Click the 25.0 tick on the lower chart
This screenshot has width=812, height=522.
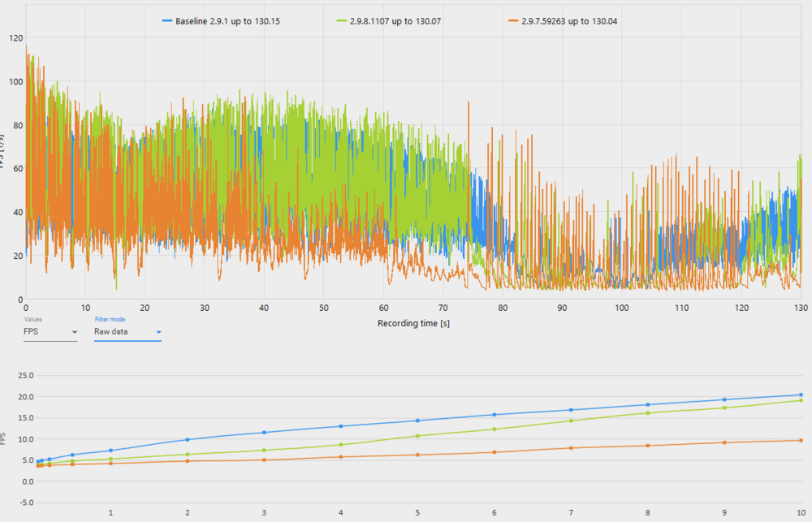tap(26, 375)
